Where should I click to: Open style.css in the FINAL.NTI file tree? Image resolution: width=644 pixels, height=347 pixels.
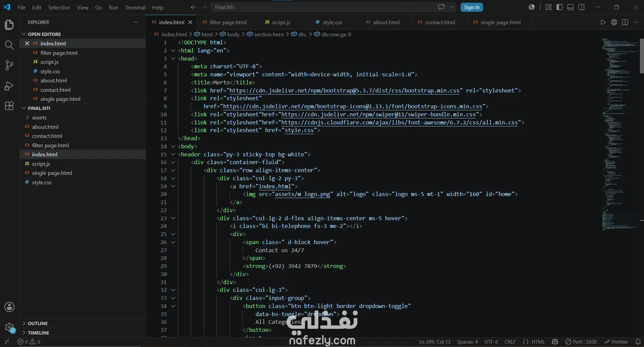[x=42, y=182]
